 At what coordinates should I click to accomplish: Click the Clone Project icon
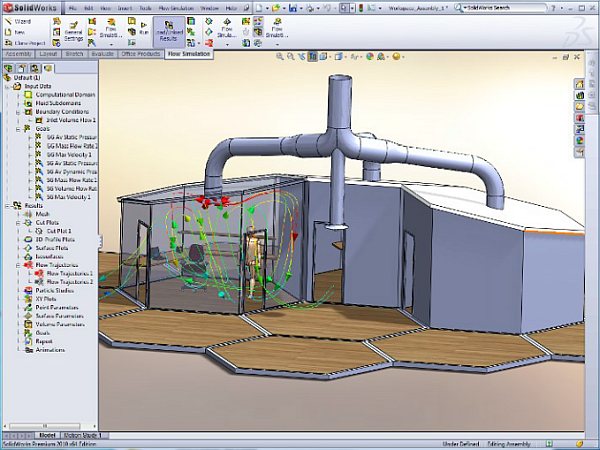9,44
